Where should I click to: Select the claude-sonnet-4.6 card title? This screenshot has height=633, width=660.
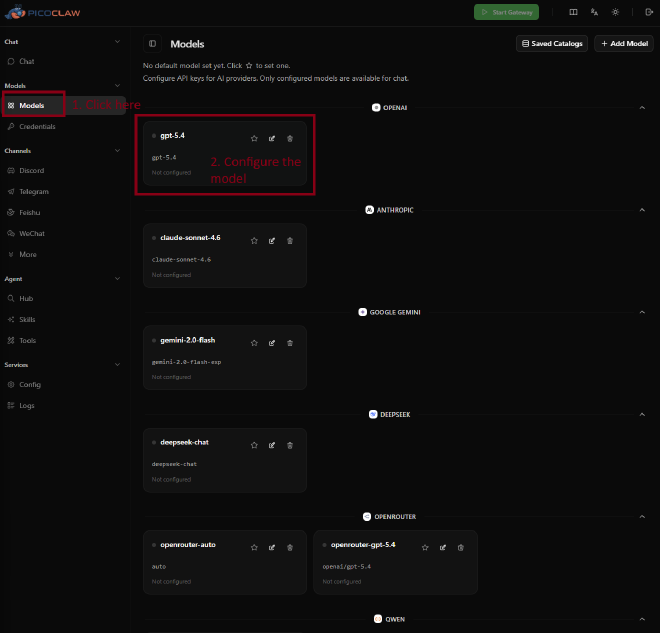190,238
